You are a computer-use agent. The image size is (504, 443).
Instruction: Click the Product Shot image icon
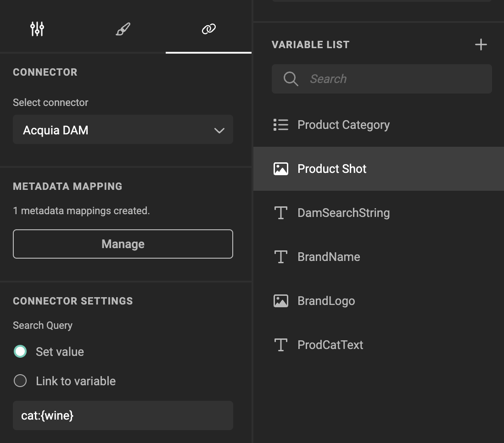tap(280, 169)
